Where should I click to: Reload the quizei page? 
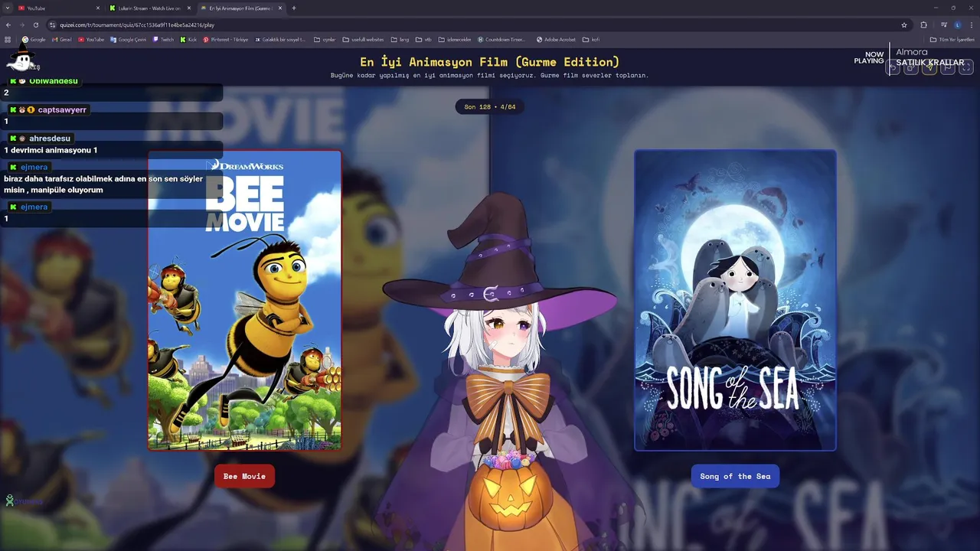[35, 24]
